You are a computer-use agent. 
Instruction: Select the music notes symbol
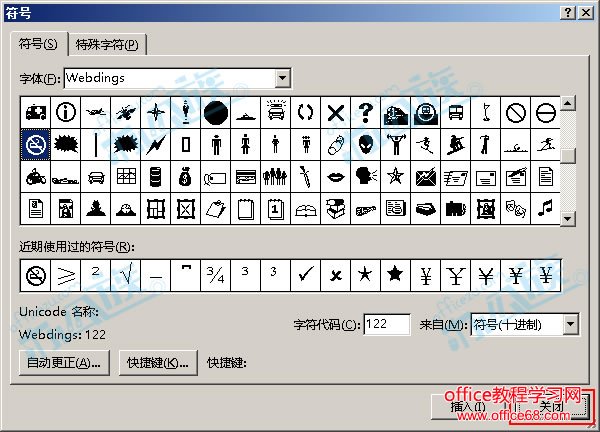tap(546, 209)
